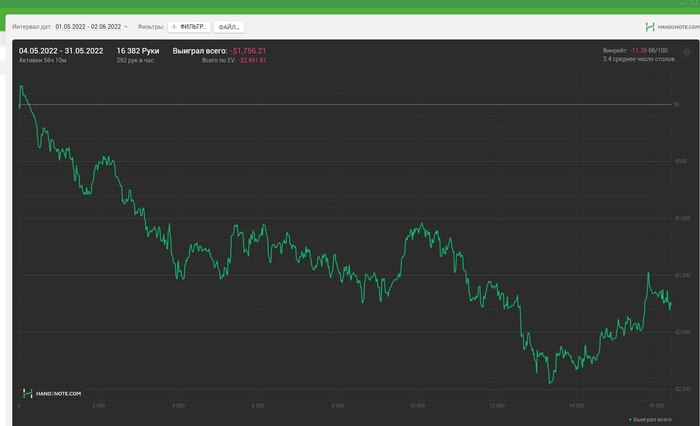Click the -$500 y-axis label
700x426 pixels.
pyautogui.click(x=681, y=161)
